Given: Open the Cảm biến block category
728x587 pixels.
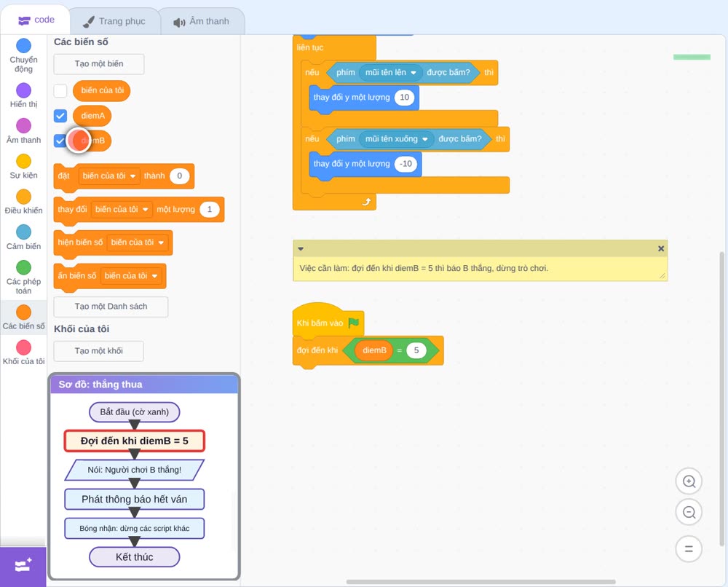Looking at the screenshot, I should click(x=23, y=237).
